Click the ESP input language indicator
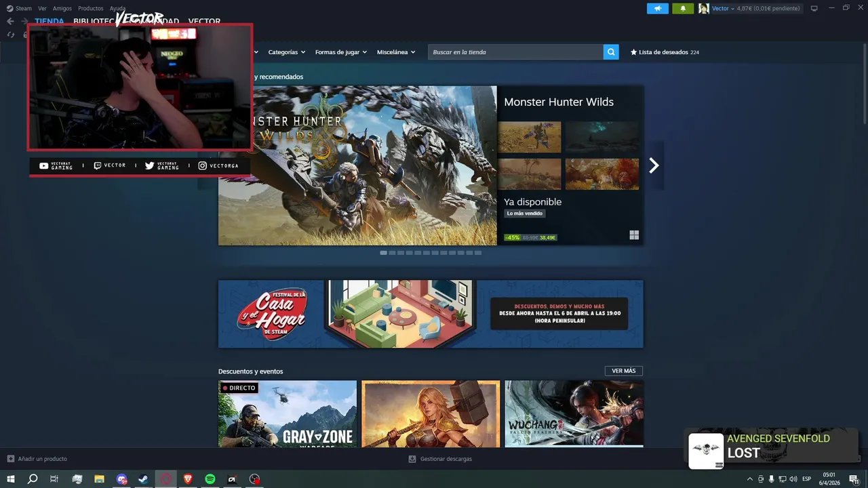868x488 pixels. click(x=807, y=479)
